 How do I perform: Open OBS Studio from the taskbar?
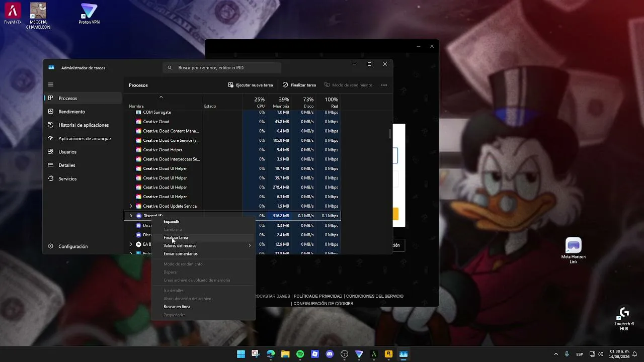[345, 354]
